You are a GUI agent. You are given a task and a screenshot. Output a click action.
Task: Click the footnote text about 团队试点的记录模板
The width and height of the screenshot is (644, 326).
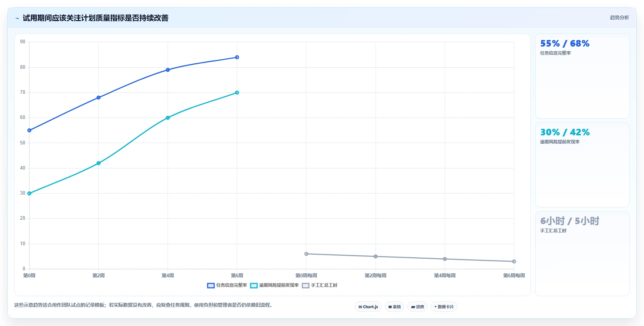pos(143,305)
